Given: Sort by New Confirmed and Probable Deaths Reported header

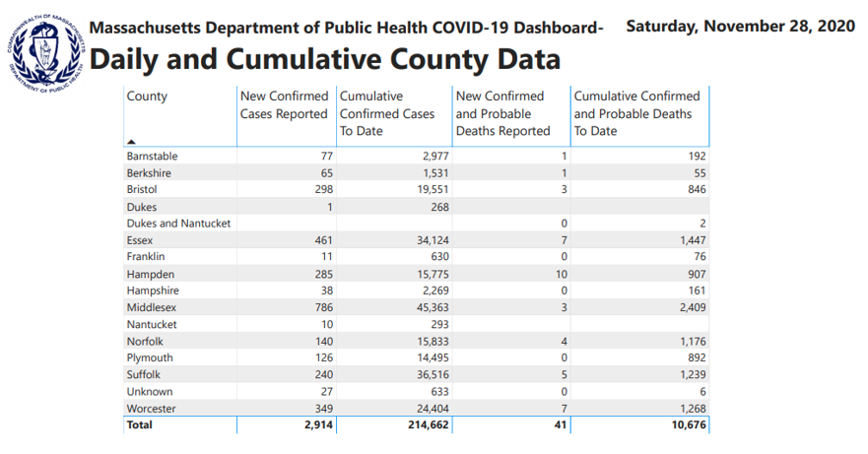Looking at the screenshot, I should pyautogui.click(x=502, y=113).
